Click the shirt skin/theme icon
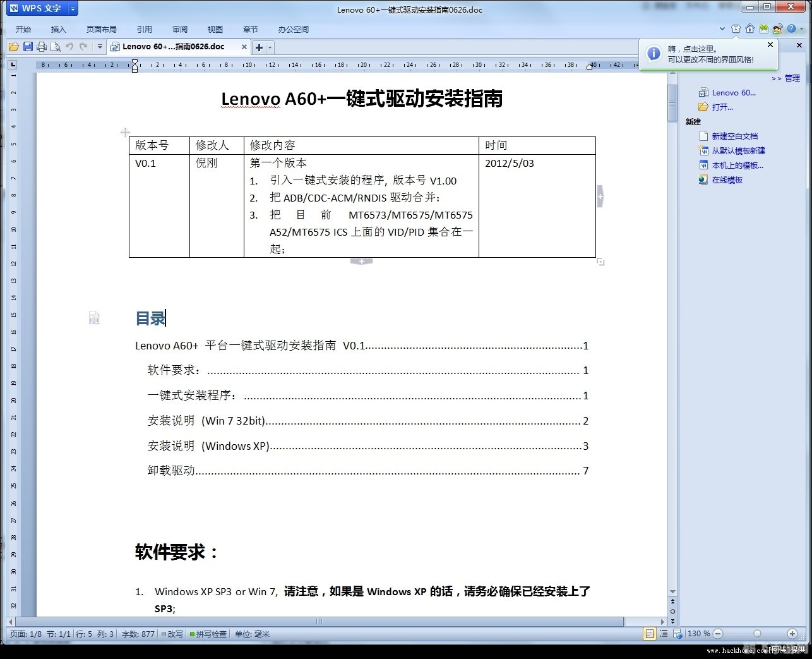Screen dimensions: 812x659 point(736,29)
